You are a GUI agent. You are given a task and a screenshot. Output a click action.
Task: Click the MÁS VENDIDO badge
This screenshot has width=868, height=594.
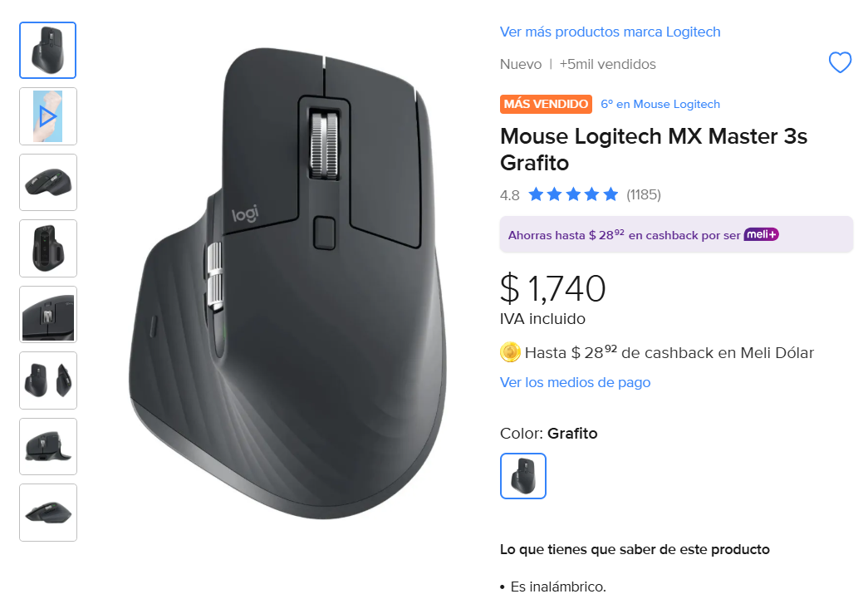546,104
